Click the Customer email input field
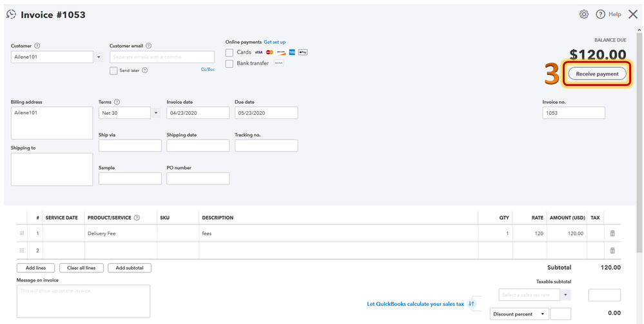Image resolution: width=644 pixels, height=324 pixels. coord(162,57)
